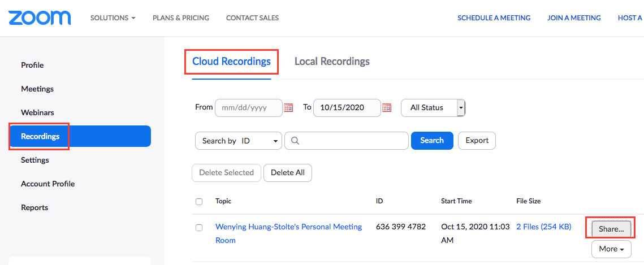644x265 pixels.
Task: Click the Zoom logo
Action: tap(40, 18)
